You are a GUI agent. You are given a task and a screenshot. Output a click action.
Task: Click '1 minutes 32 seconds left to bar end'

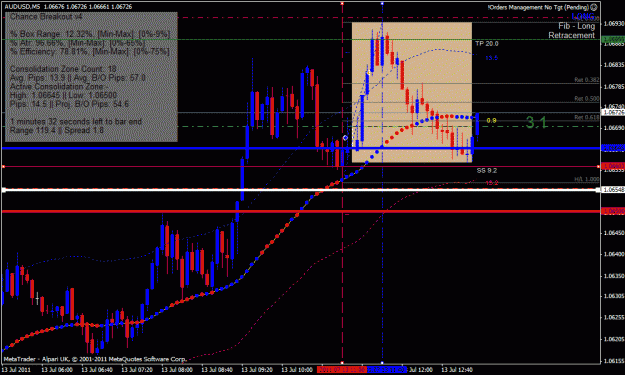pos(76,122)
